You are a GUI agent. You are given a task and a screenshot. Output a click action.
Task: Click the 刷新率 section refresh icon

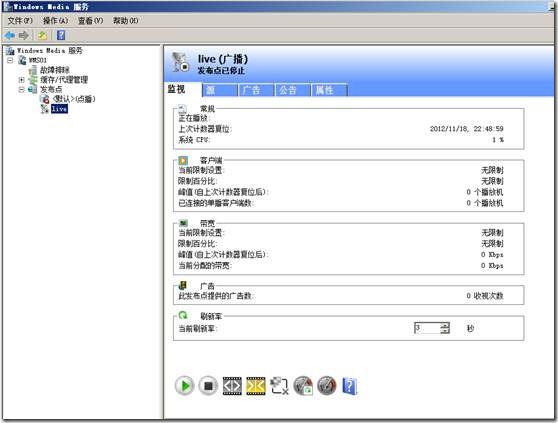(x=183, y=315)
